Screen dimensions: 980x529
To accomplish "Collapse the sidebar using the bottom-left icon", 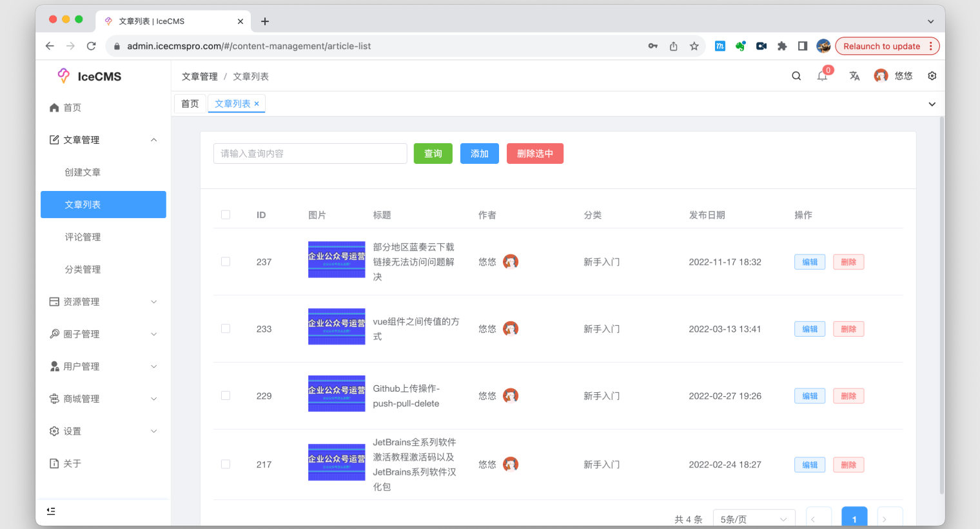I will pos(51,511).
